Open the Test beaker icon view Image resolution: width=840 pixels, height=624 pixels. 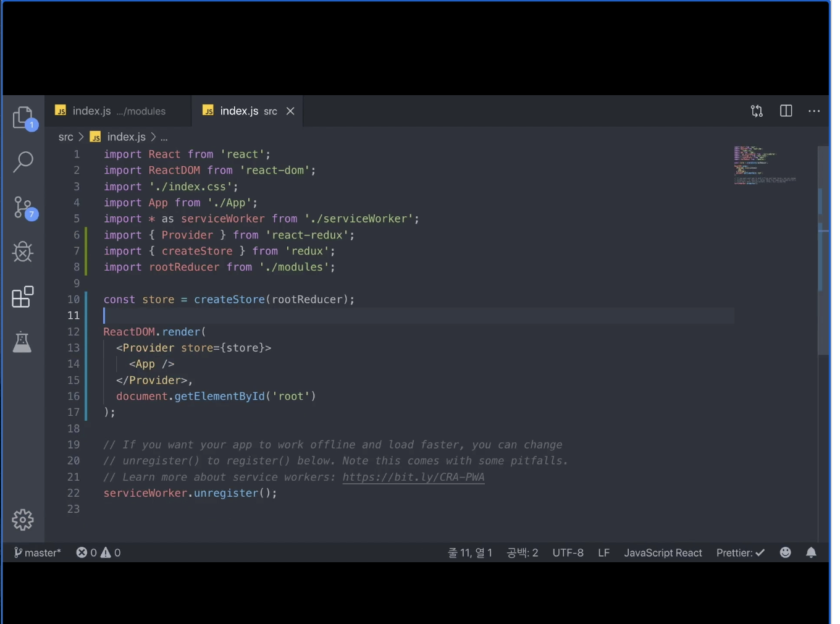click(22, 342)
